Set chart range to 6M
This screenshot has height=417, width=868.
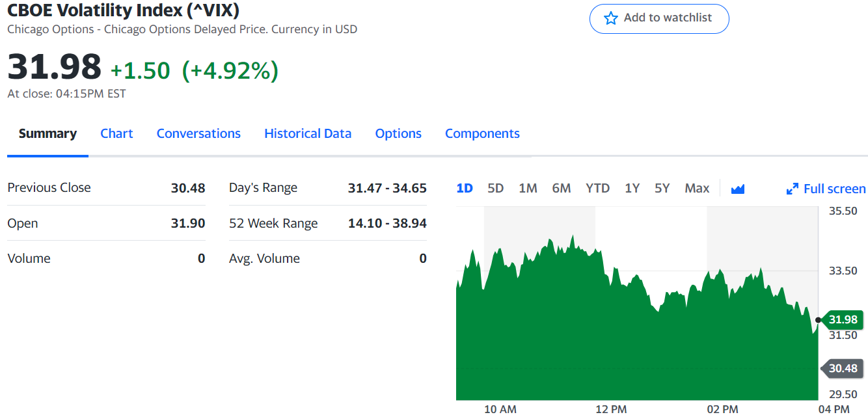pos(562,188)
